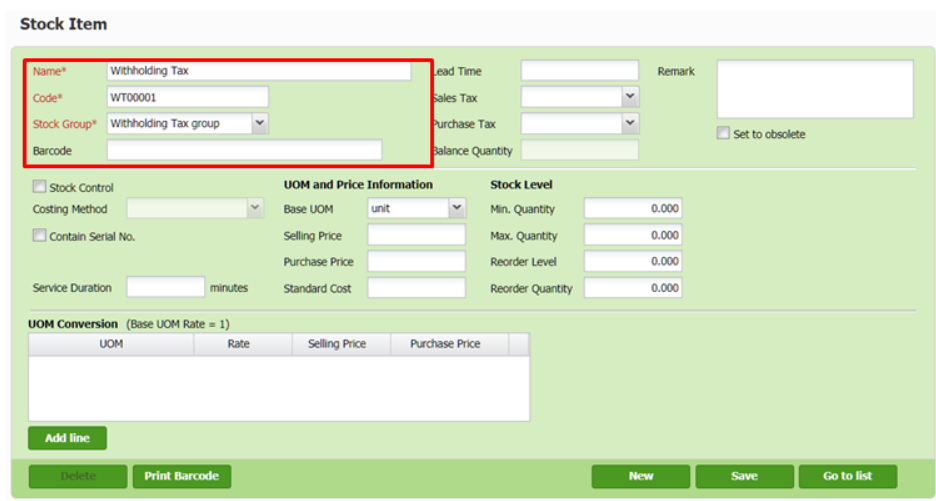The height and width of the screenshot is (501, 936).
Task: Open the Stock Group dropdown
Action: click(259, 123)
